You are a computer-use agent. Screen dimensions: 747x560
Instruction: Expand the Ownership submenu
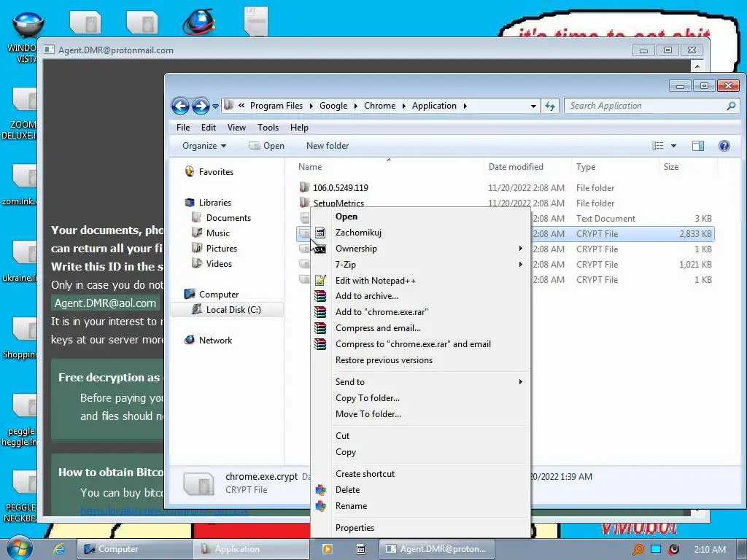pos(420,249)
